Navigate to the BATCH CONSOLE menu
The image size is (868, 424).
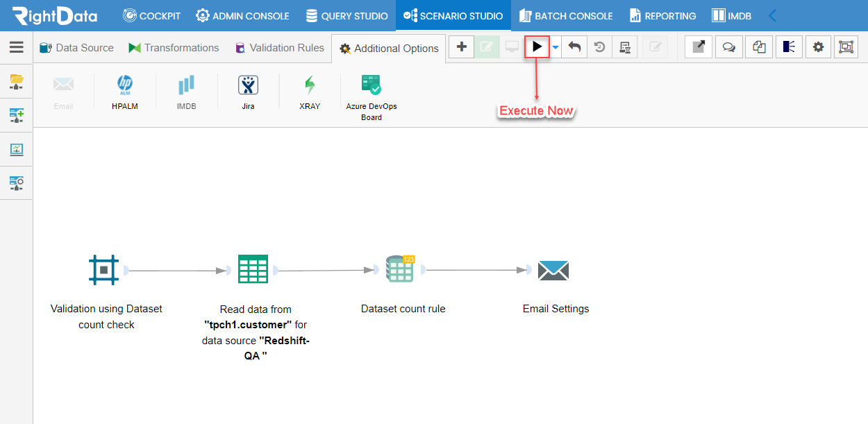(x=566, y=15)
